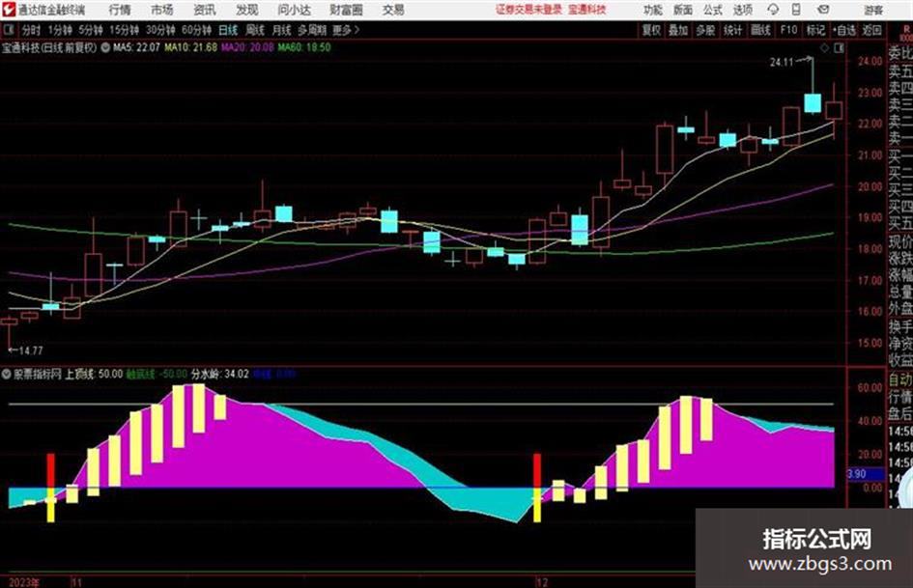Viewport: 913px width, 588px height.
Task: Open the 版面 menu
Action: (x=683, y=10)
